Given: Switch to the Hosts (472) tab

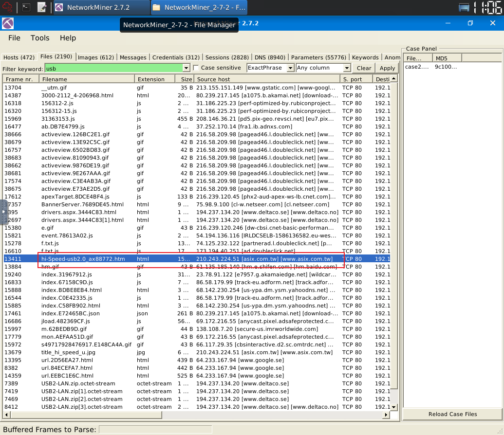Looking at the screenshot, I should (x=19, y=57).
